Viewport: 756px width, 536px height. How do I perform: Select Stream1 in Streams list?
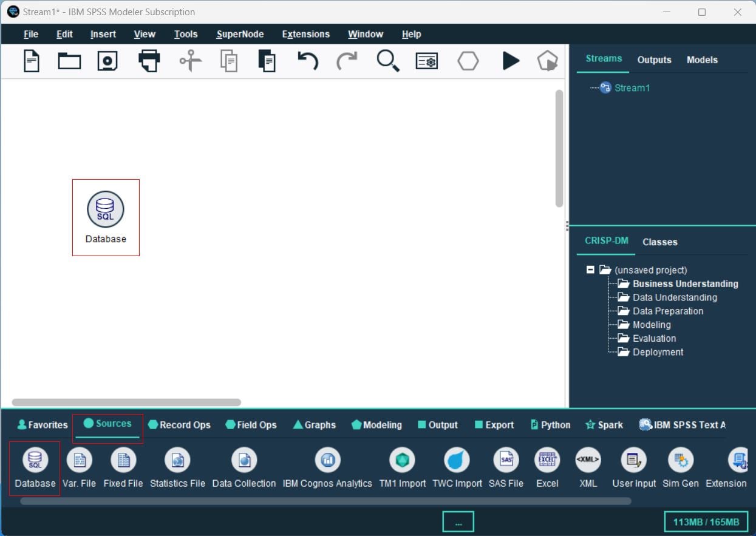(x=632, y=88)
